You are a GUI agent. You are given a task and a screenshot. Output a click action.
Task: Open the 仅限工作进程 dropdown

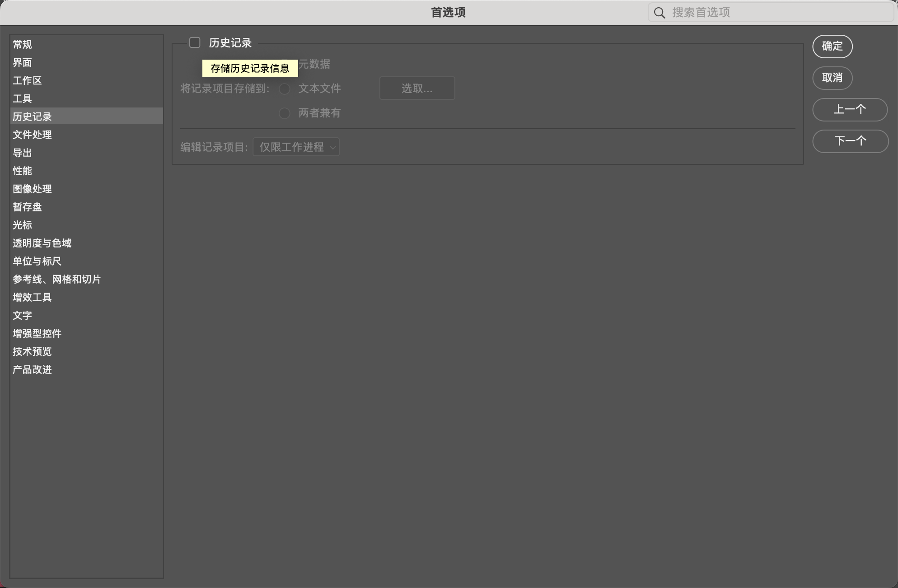click(296, 147)
